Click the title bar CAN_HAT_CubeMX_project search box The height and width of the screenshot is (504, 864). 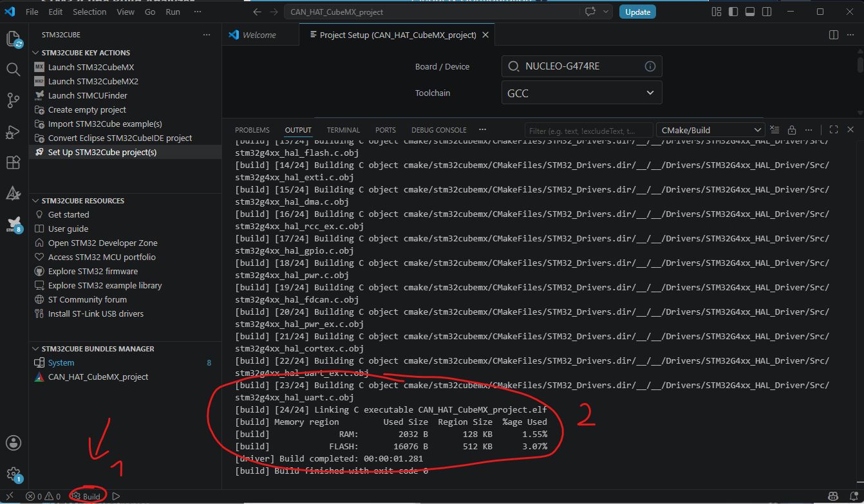point(449,12)
